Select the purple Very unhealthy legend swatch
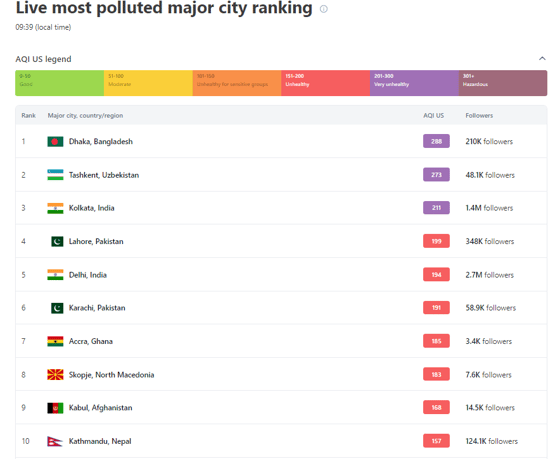This screenshot has width=560, height=459. pos(414,83)
